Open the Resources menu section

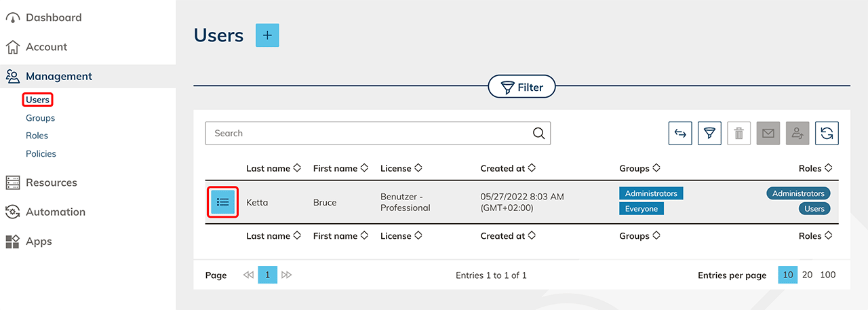tap(51, 182)
